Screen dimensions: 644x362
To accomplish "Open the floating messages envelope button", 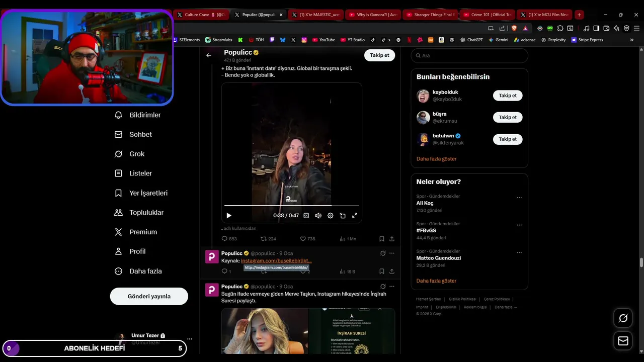I will tap(623, 341).
